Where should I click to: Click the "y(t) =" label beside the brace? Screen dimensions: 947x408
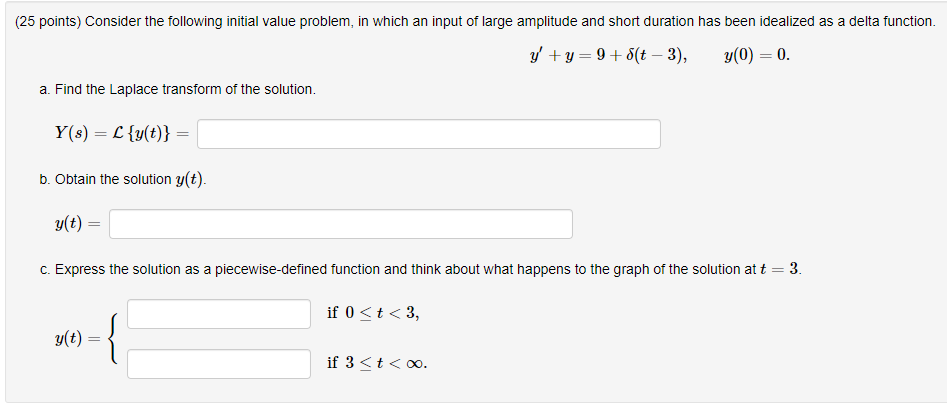click(x=76, y=339)
